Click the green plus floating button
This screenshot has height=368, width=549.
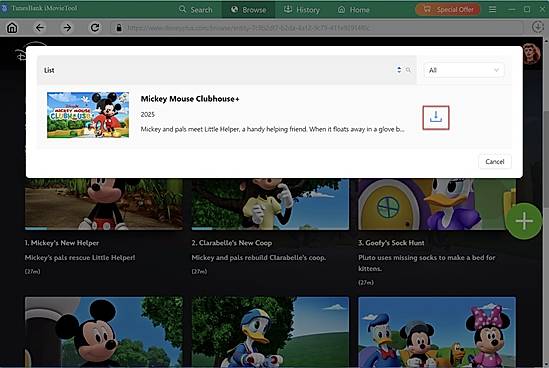524,221
